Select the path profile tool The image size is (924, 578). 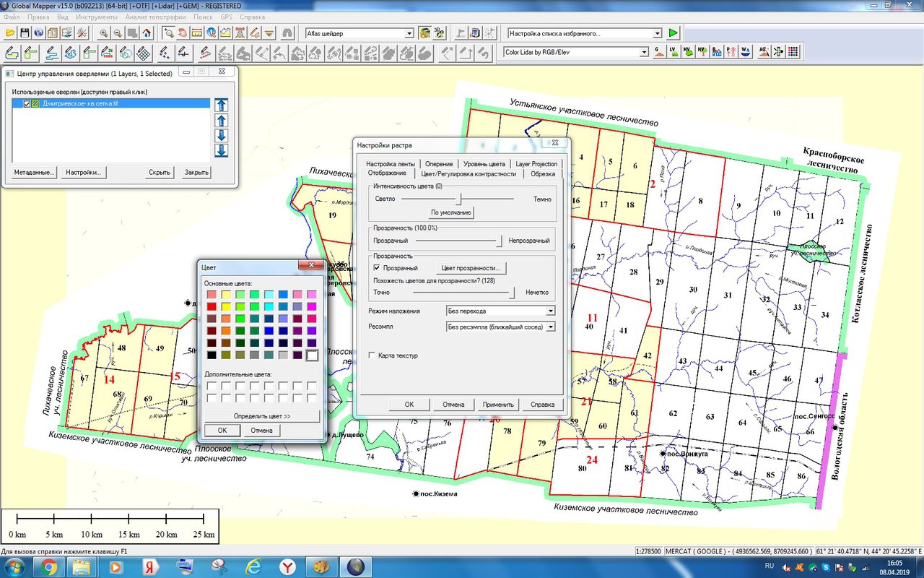tap(225, 33)
